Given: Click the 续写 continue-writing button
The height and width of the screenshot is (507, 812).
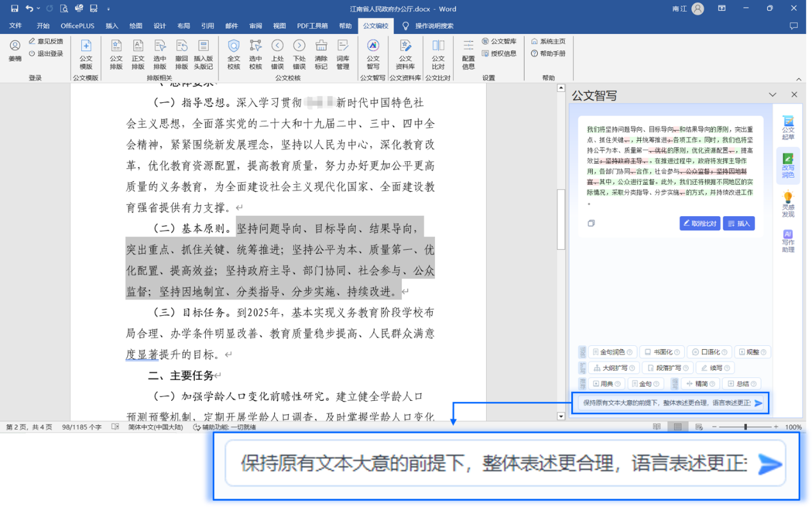Looking at the screenshot, I should (x=715, y=368).
